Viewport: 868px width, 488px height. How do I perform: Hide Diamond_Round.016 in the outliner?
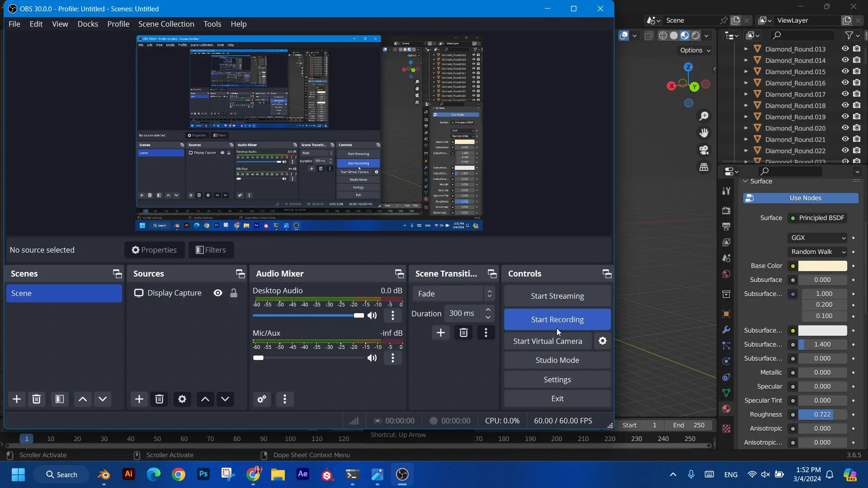click(845, 83)
